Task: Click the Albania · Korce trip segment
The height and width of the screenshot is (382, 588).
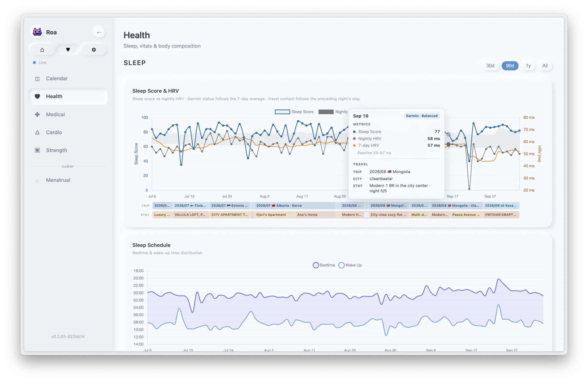Action: tap(295, 206)
